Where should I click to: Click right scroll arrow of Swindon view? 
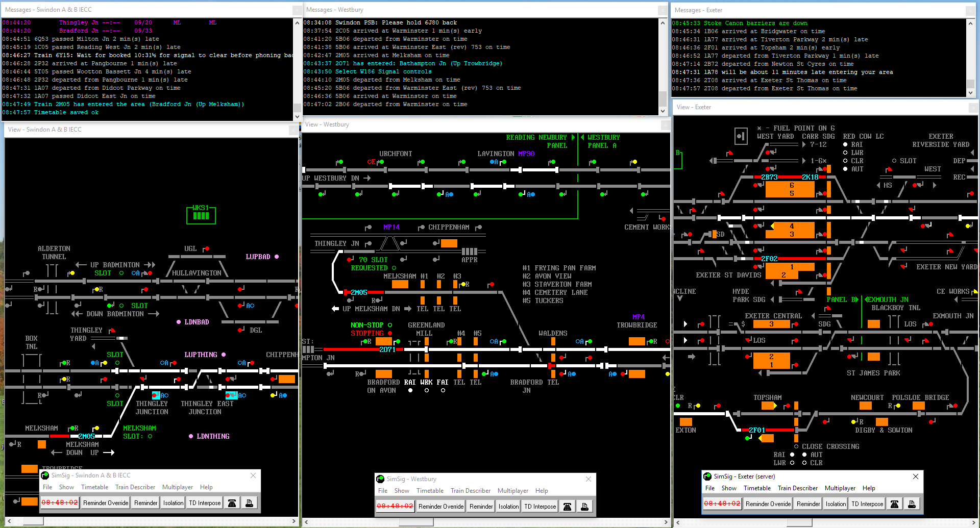(294, 521)
